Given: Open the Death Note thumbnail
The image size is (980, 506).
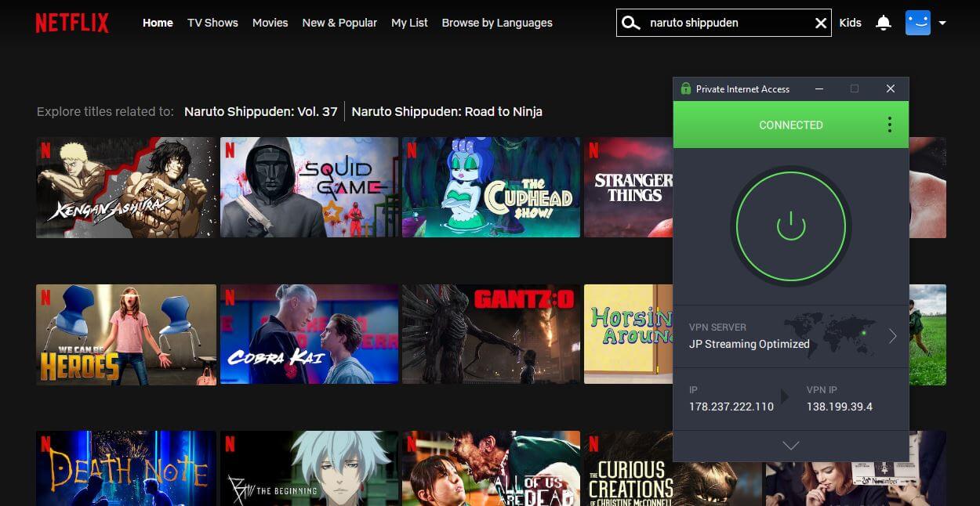Looking at the screenshot, I should tap(125, 468).
